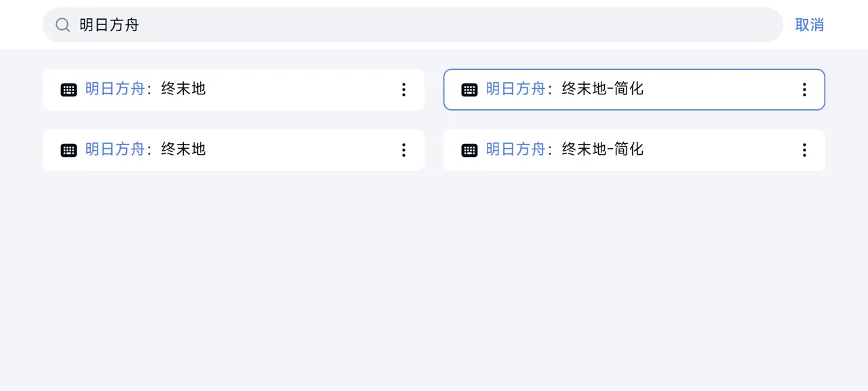This screenshot has width=868, height=391.
Task: Click the 终末地-简化 label in bottom-right card
Action: 602,149
